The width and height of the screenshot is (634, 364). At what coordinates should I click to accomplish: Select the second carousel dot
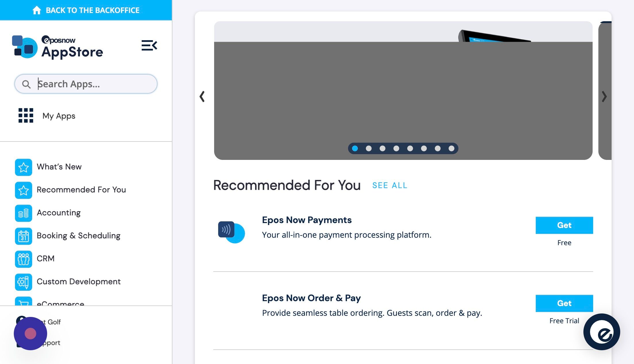click(x=368, y=148)
